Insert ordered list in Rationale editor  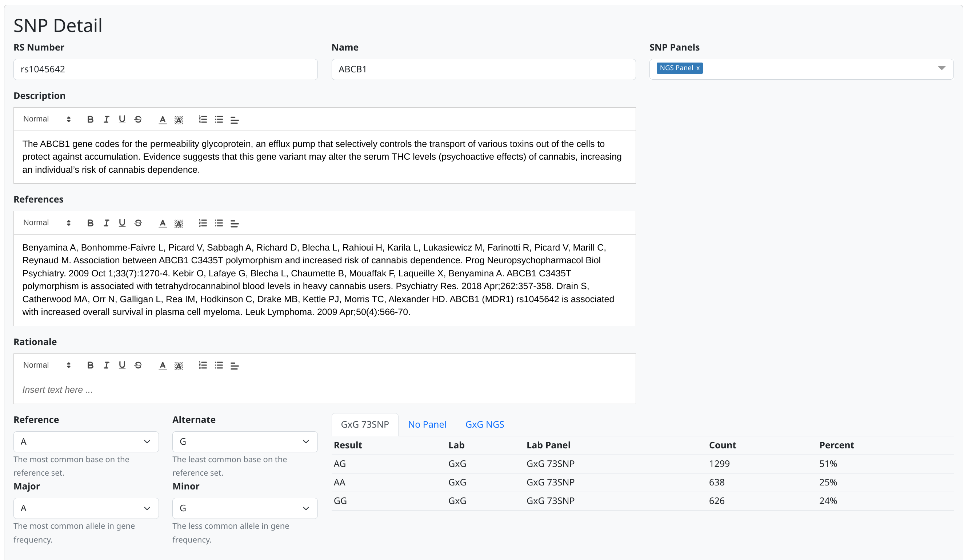[203, 366]
